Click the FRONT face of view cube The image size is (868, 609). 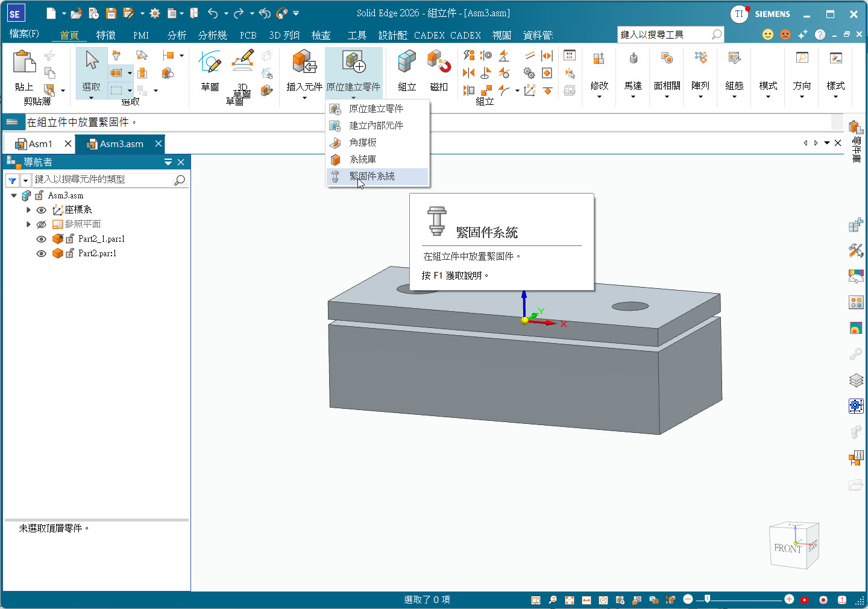tap(787, 548)
